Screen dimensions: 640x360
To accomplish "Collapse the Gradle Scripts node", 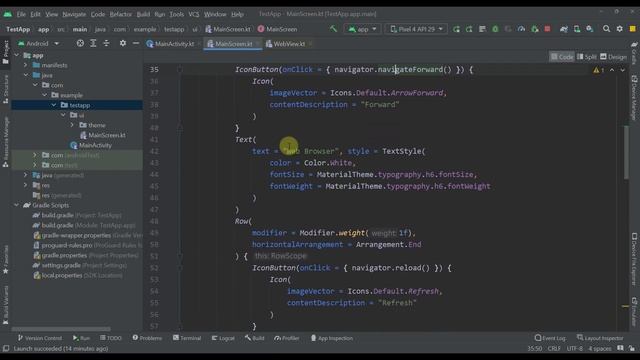I will [16, 205].
